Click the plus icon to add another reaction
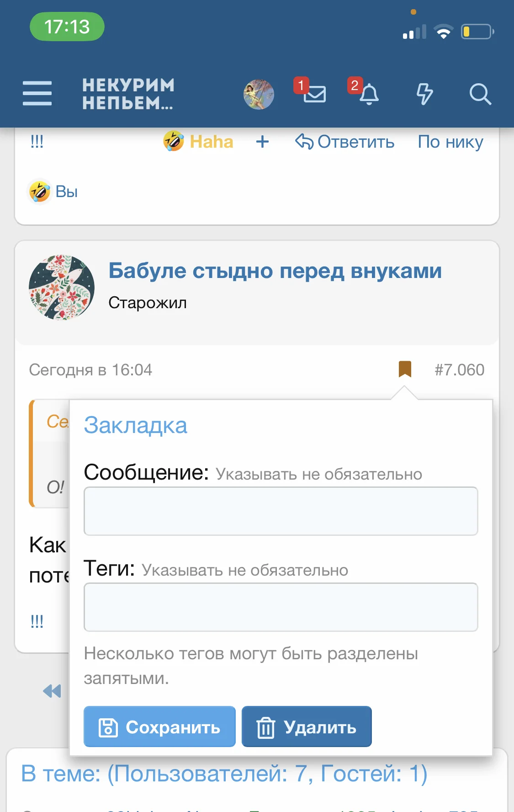The height and width of the screenshot is (812, 514). [x=263, y=142]
